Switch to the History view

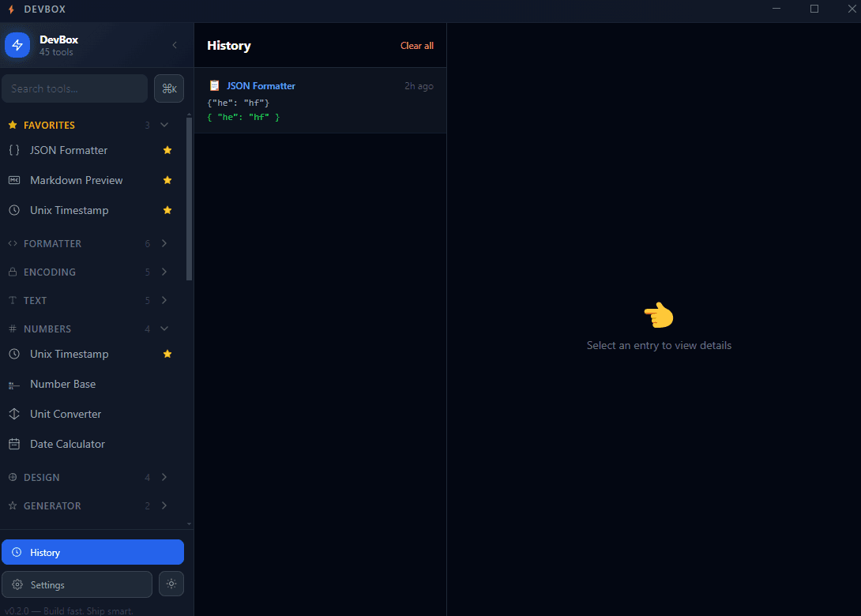(92, 552)
